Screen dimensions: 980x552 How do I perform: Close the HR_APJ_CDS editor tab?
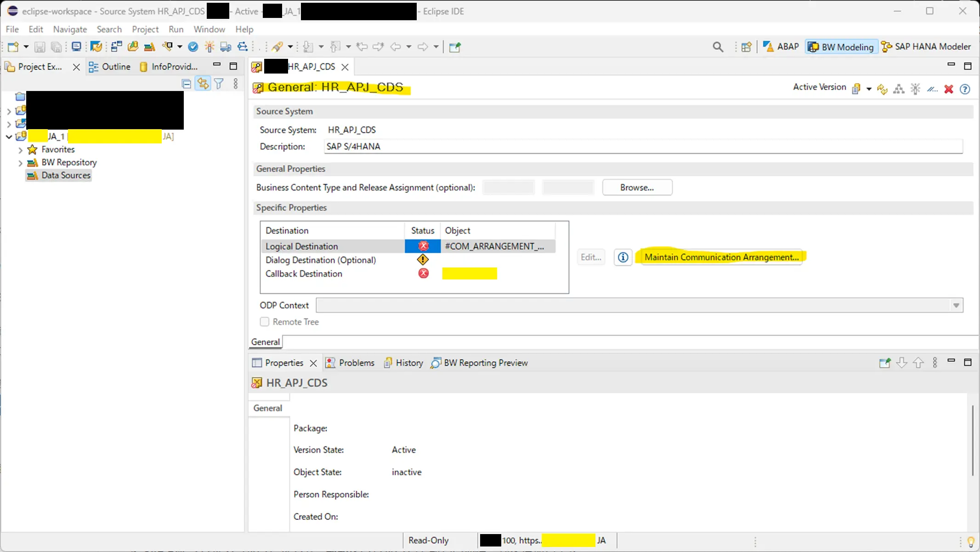point(345,67)
